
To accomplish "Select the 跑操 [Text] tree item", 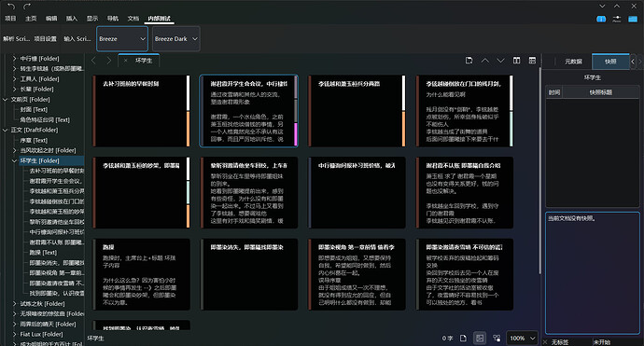I will pyautogui.click(x=43, y=253).
